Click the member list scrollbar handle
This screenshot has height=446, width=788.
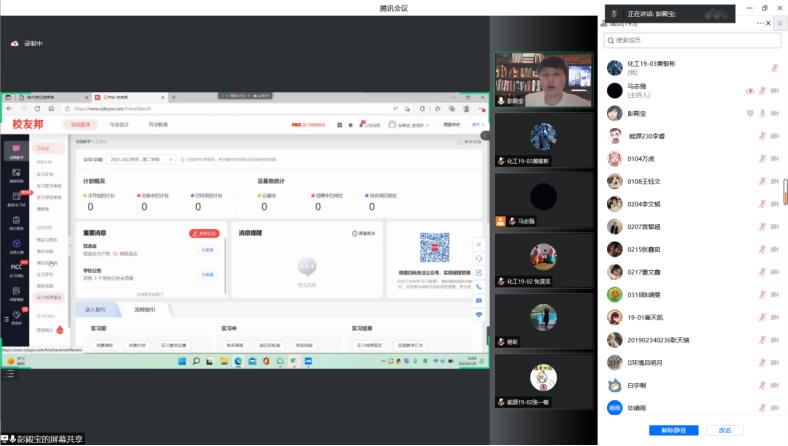click(785, 192)
